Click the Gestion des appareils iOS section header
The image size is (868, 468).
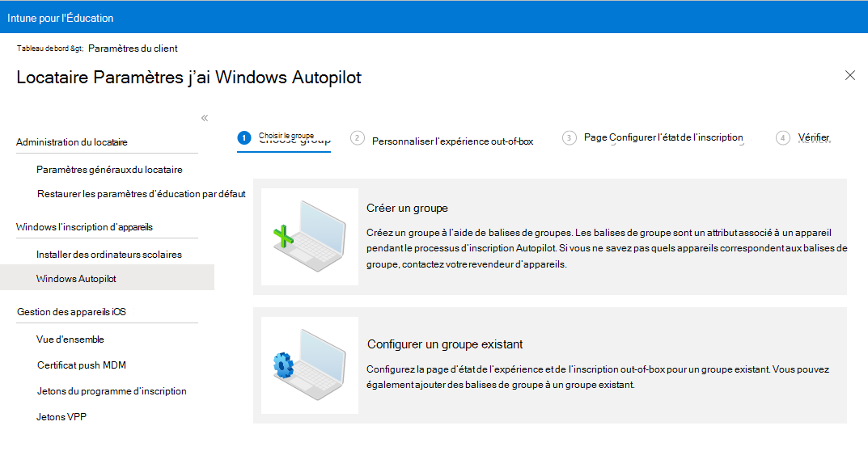[71, 312]
